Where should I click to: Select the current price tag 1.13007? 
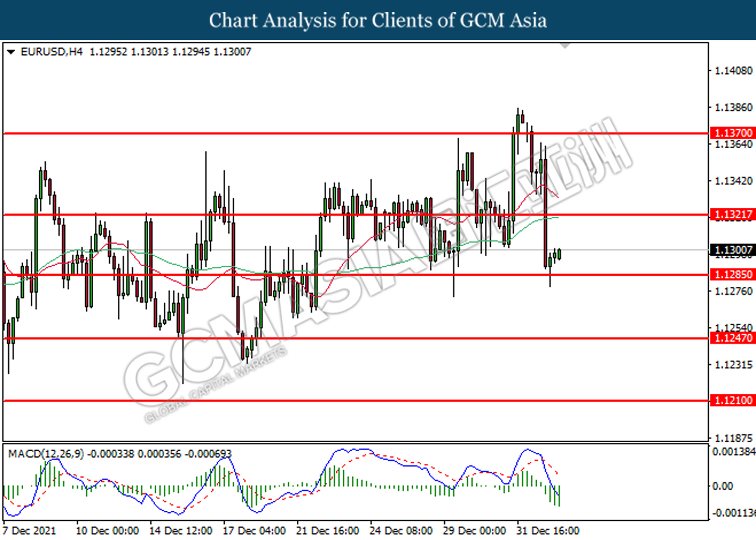(x=733, y=250)
